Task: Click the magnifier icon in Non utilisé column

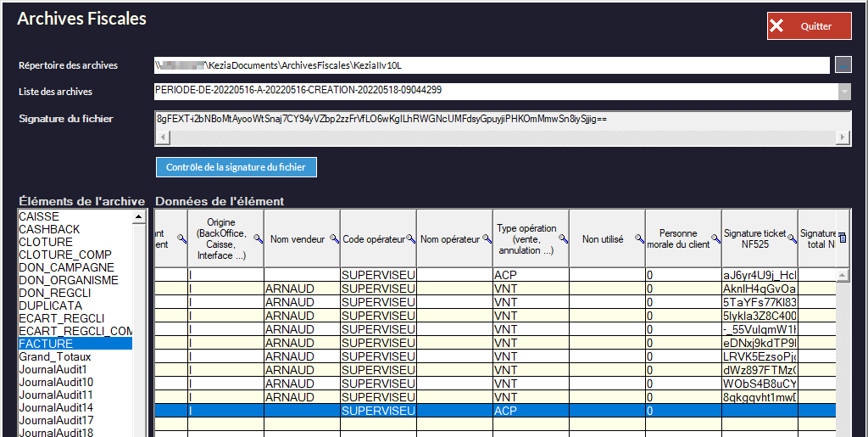Action: 639,240
